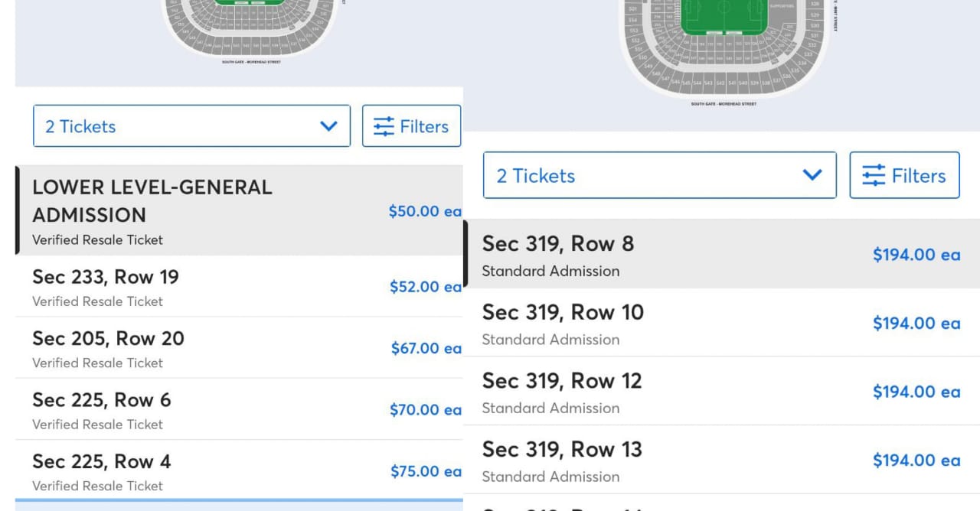This screenshot has height=511, width=980.
Task: Pick the Sec 319, Row 12 listing
Action: [689, 392]
